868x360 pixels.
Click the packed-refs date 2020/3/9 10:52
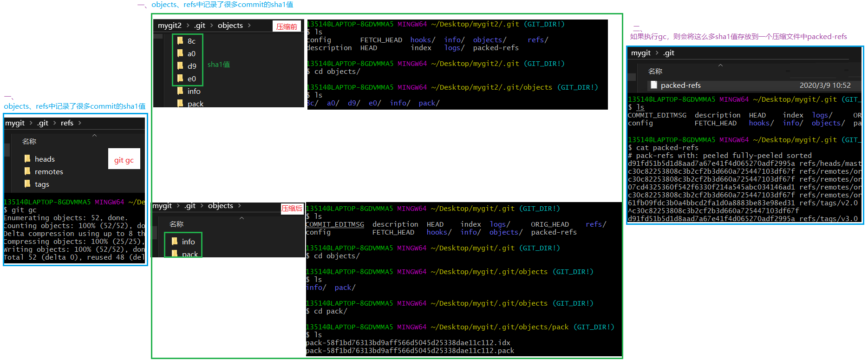[x=825, y=85]
